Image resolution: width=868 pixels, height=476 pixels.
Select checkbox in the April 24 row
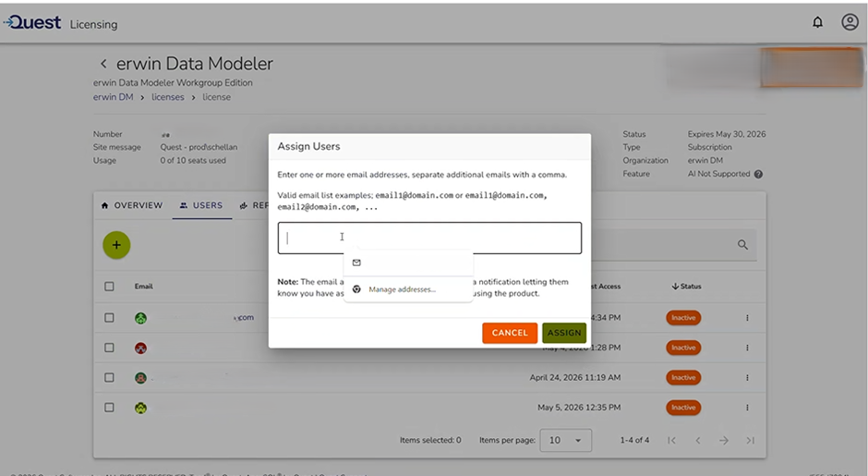(109, 378)
